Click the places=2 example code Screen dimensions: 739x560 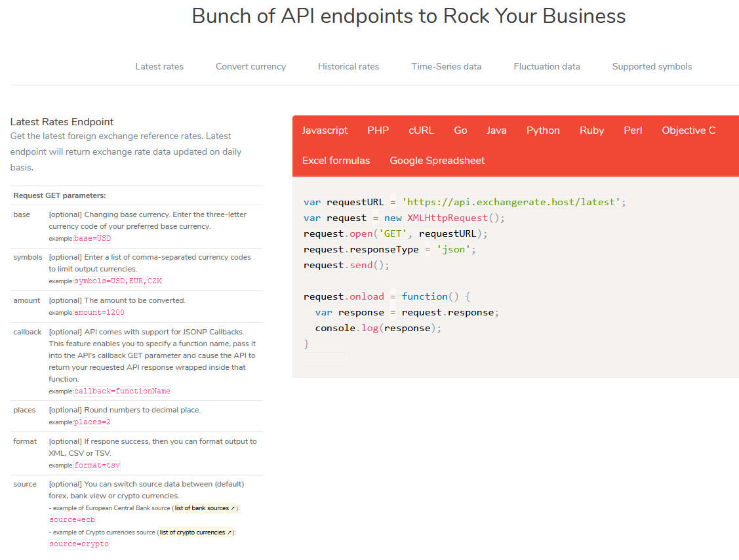[x=92, y=422]
